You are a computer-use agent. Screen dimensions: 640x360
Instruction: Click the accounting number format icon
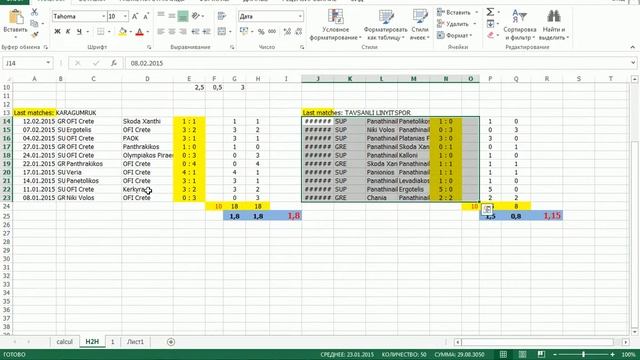[x=244, y=31]
